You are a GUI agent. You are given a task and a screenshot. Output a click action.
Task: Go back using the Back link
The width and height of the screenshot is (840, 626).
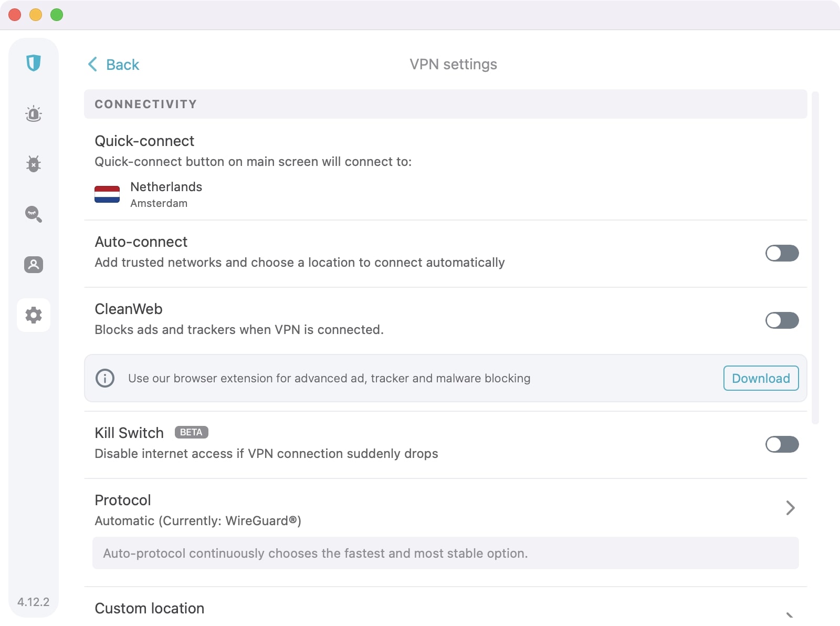[x=113, y=64]
